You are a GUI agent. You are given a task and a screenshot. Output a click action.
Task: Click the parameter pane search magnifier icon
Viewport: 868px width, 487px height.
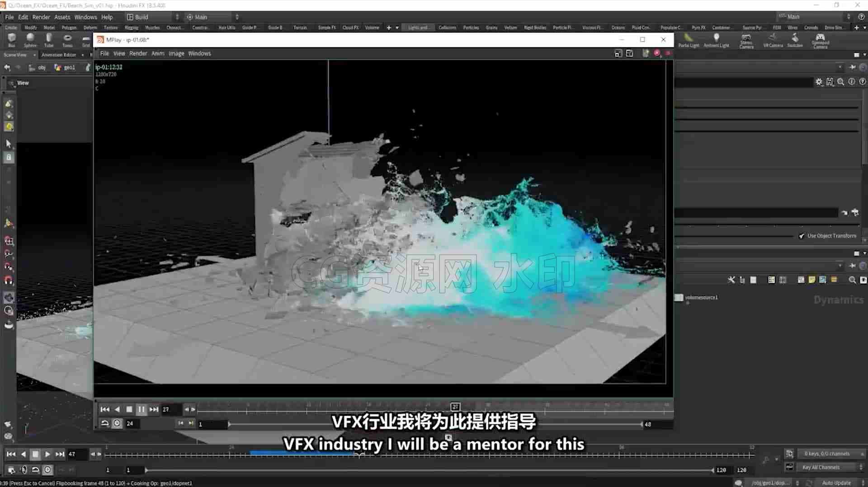841,82
